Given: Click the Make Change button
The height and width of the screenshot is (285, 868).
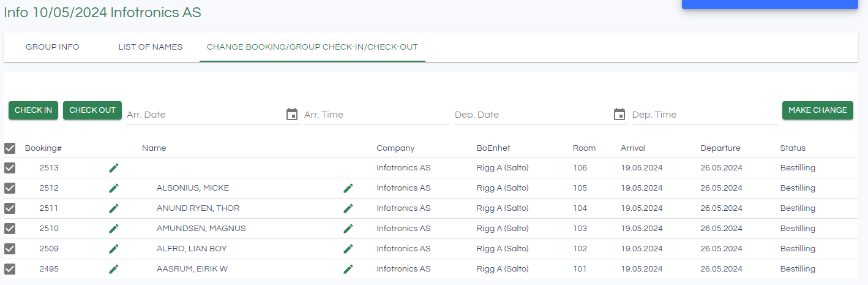Looking at the screenshot, I should (x=817, y=110).
